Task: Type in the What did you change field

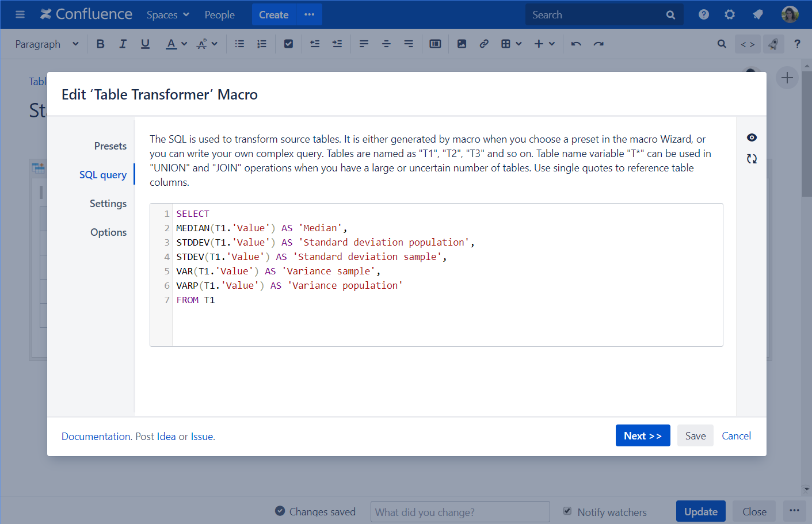Action: click(x=460, y=511)
